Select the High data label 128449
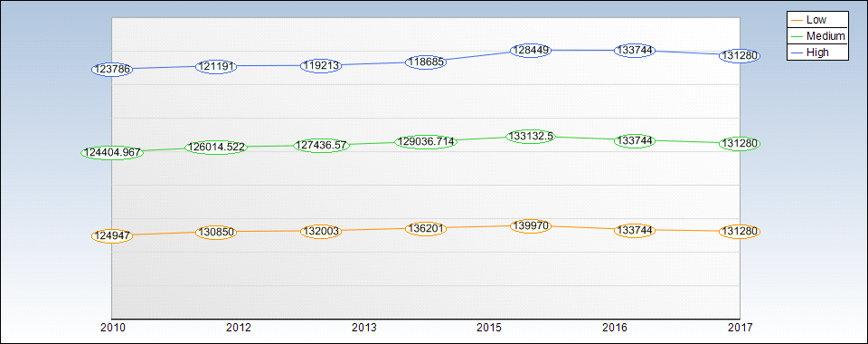Viewport: 868px width, 344px height. tap(531, 50)
